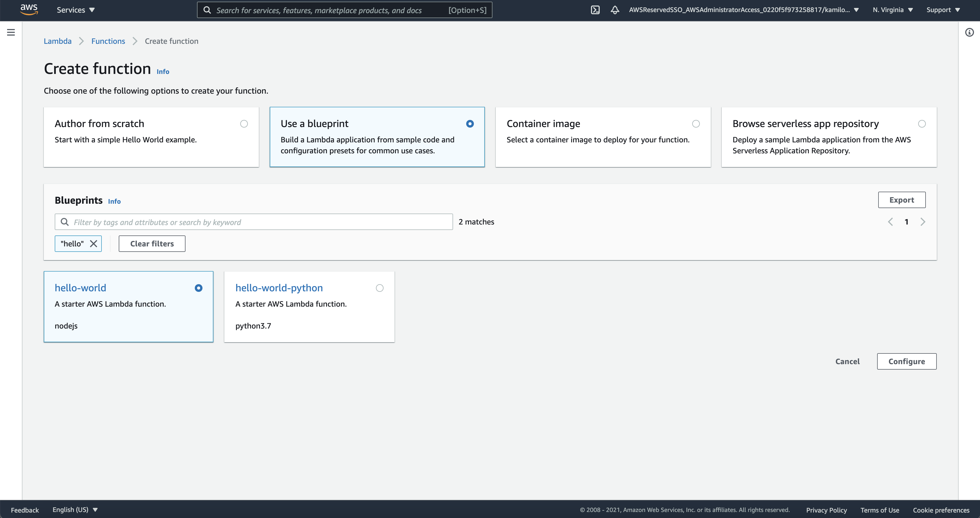Click the Clear filters button
The width and height of the screenshot is (980, 518).
[x=152, y=244]
